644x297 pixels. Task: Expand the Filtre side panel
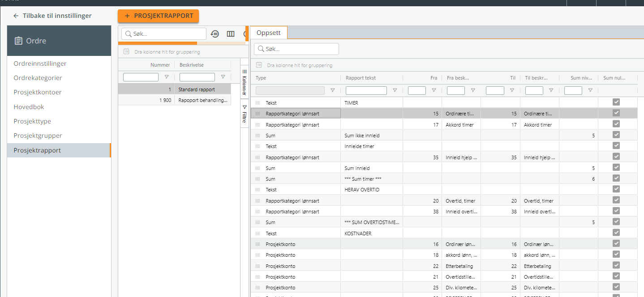tap(245, 114)
